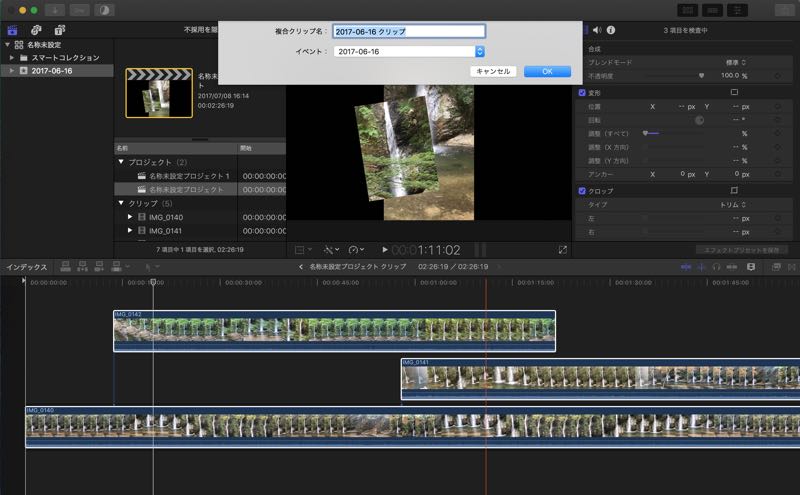This screenshot has height=495, width=800.
Task: Open the Photos and Audio sidebar
Action: point(37,30)
